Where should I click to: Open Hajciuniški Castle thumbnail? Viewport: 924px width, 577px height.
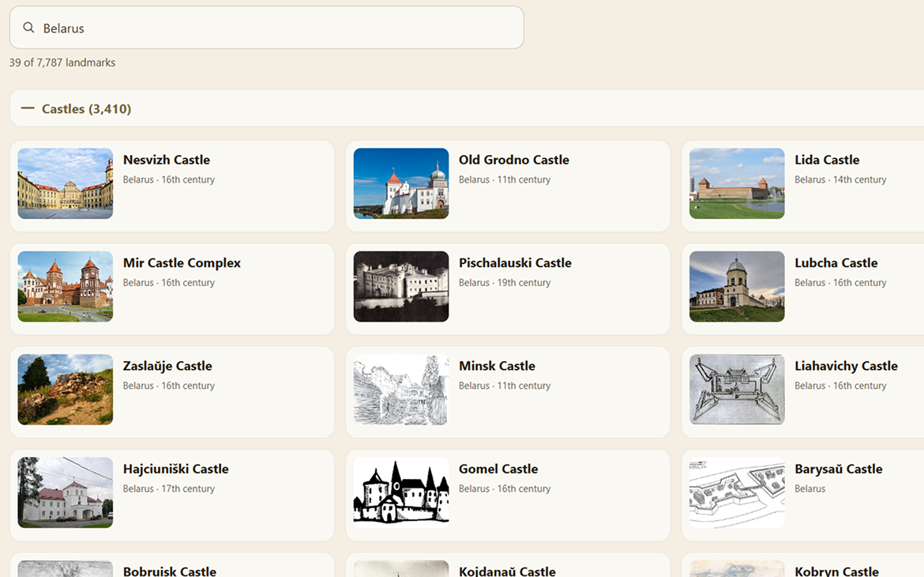[66, 492]
